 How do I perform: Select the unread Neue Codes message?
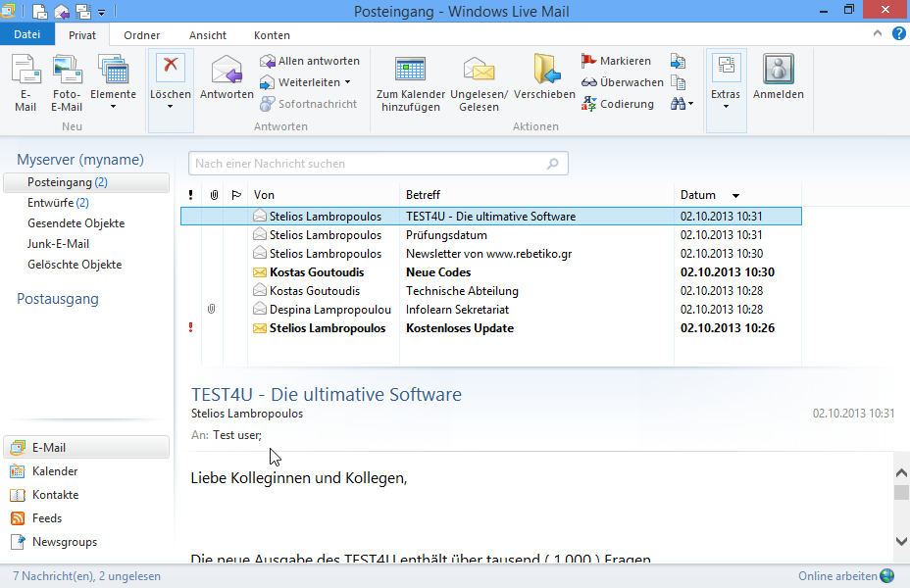coord(491,272)
